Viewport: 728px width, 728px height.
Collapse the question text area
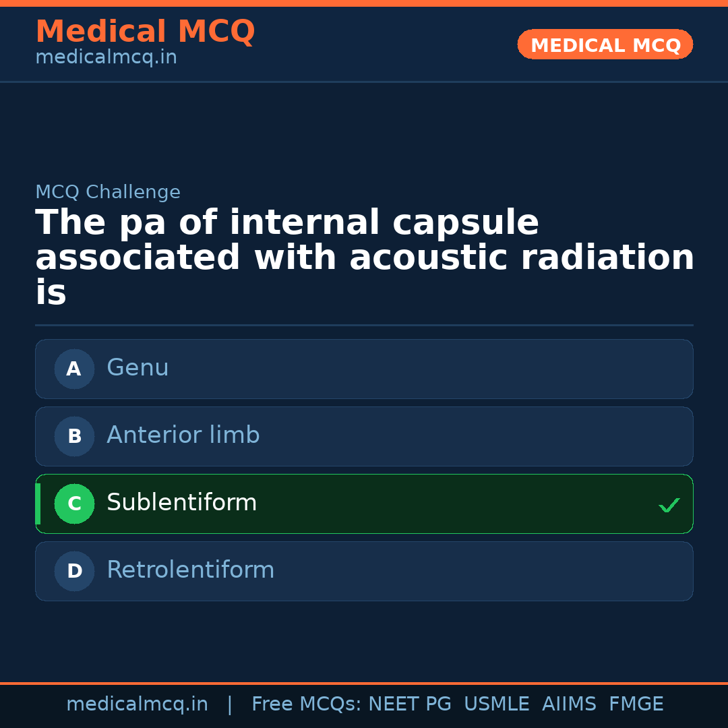pos(364,256)
